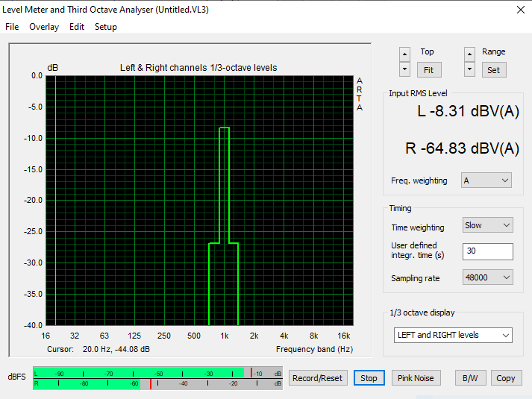Screen dimensions: 532x399
Task: Click the Set range button
Action: [493, 69]
